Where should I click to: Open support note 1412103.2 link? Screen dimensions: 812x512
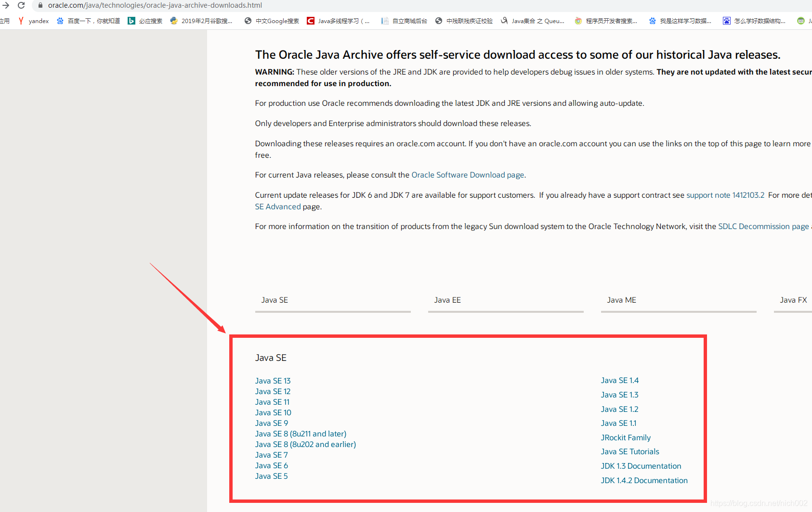[x=725, y=195]
